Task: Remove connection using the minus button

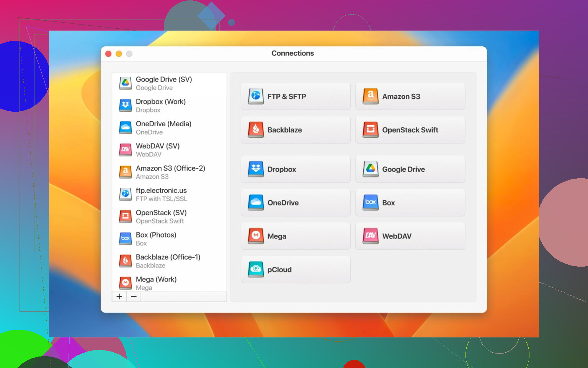Action: (x=134, y=296)
